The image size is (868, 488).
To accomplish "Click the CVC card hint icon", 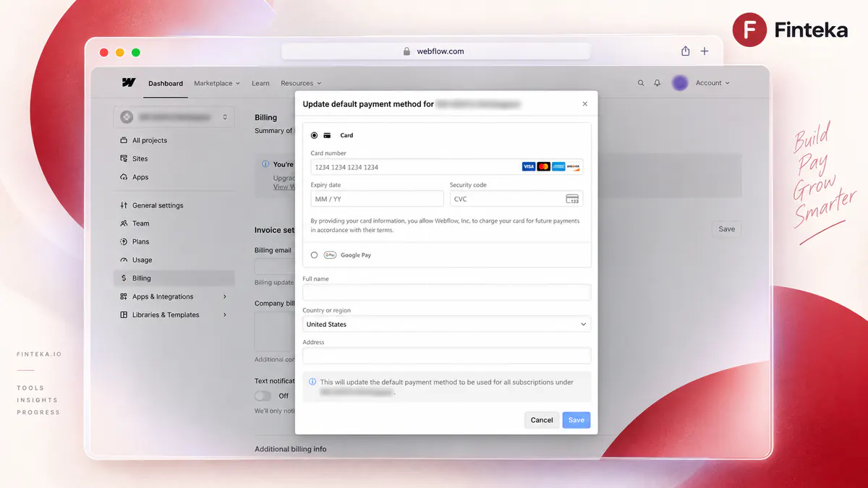I will (572, 199).
